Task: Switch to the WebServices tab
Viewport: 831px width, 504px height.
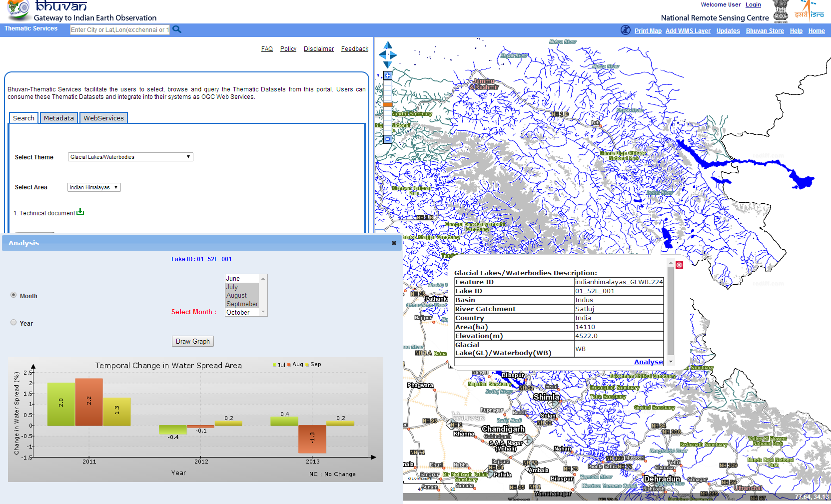Action: tap(103, 118)
